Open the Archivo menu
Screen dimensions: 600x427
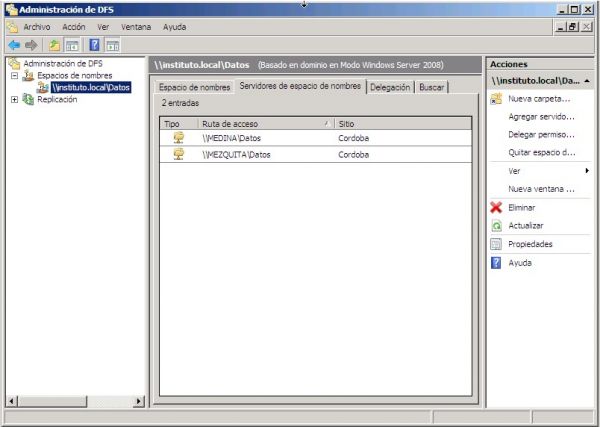37,27
